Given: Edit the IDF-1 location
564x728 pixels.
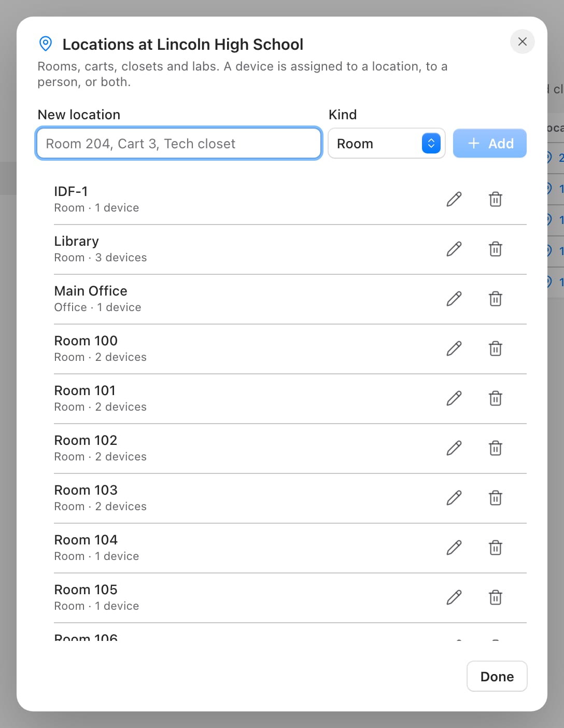Looking at the screenshot, I should [x=454, y=199].
